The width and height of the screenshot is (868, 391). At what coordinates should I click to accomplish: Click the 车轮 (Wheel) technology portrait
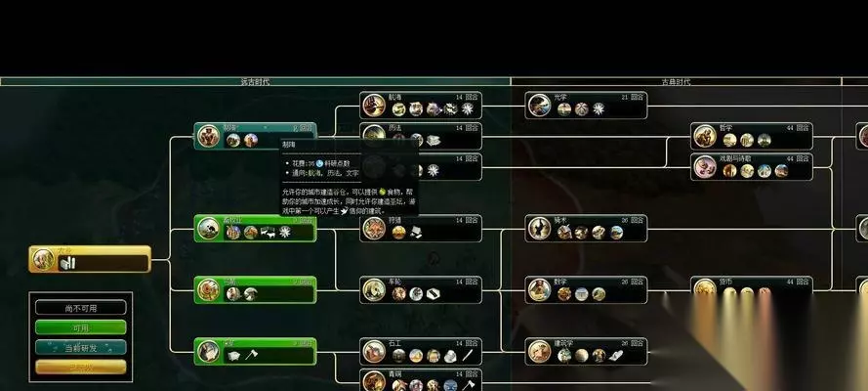(x=374, y=290)
